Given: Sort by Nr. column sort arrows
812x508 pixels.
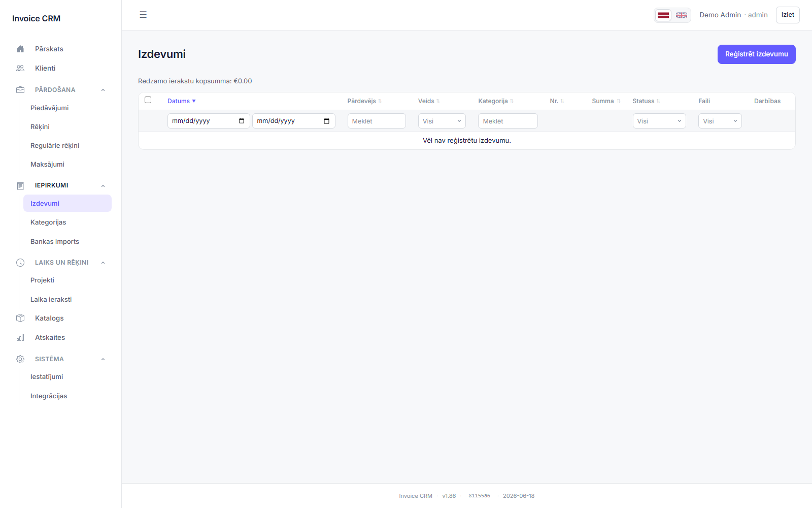Looking at the screenshot, I should pos(562,101).
